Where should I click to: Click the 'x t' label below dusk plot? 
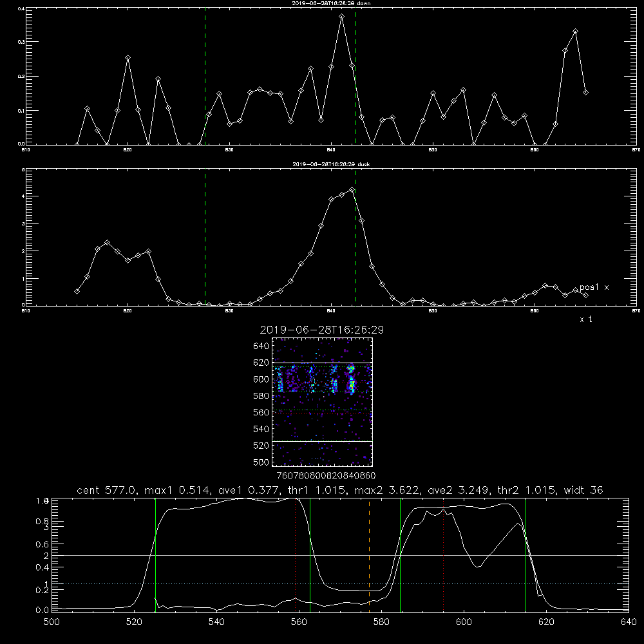click(x=585, y=319)
